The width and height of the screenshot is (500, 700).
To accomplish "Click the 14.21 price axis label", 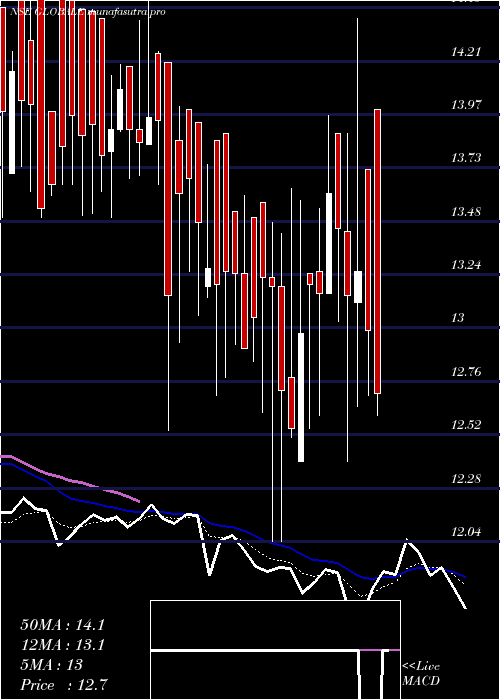I will click(x=466, y=52).
